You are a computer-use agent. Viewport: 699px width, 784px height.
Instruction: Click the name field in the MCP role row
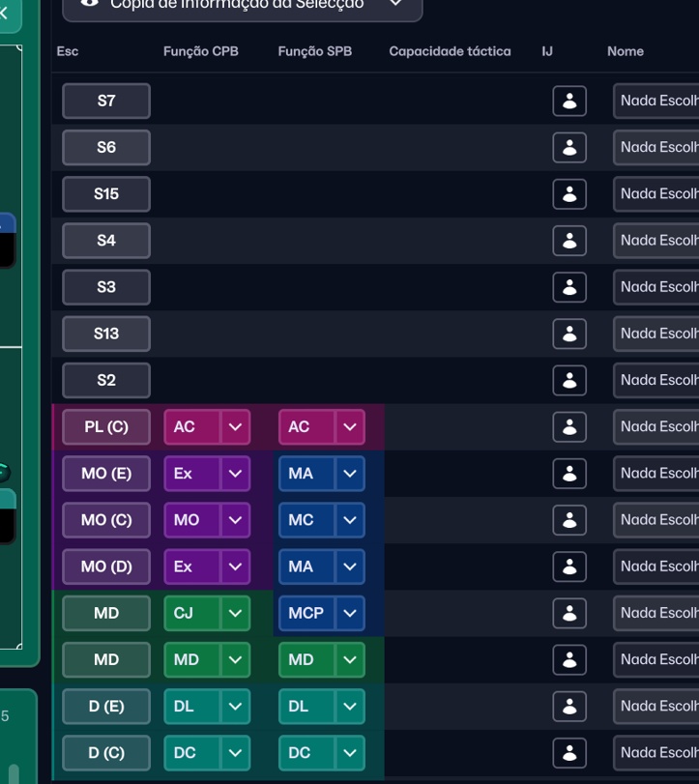(656, 613)
